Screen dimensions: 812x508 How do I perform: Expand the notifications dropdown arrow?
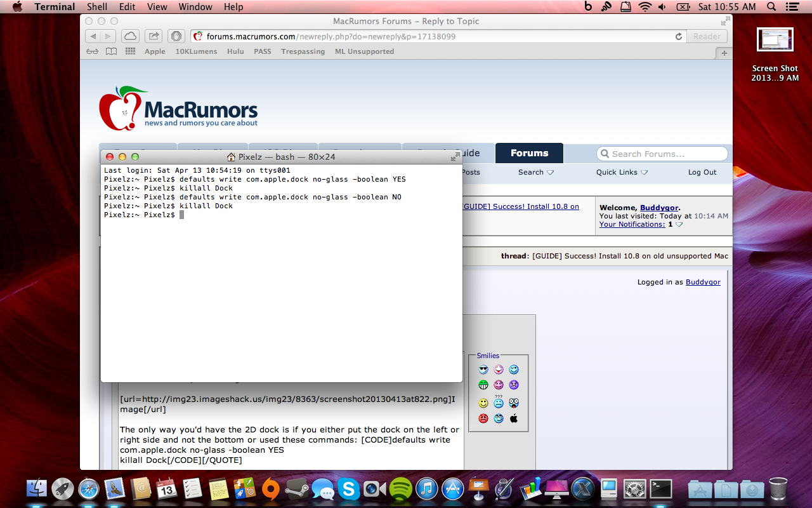(679, 225)
